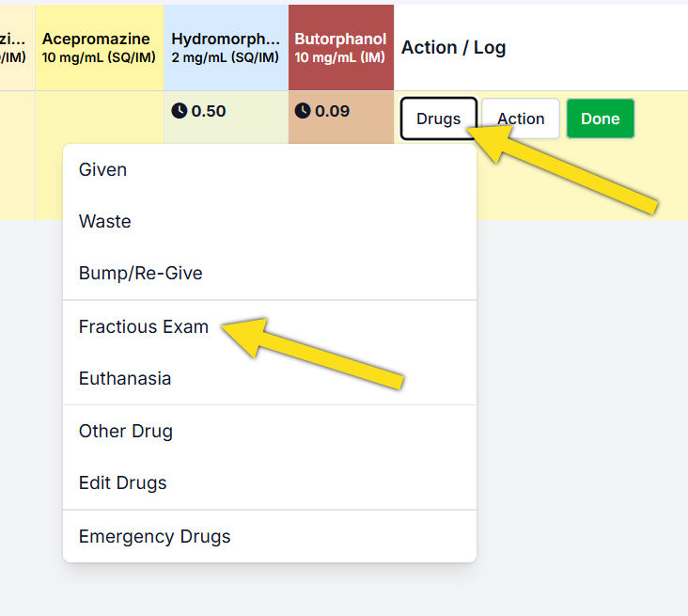
Task: Click the Acepromazine column header
Action: (x=99, y=48)
